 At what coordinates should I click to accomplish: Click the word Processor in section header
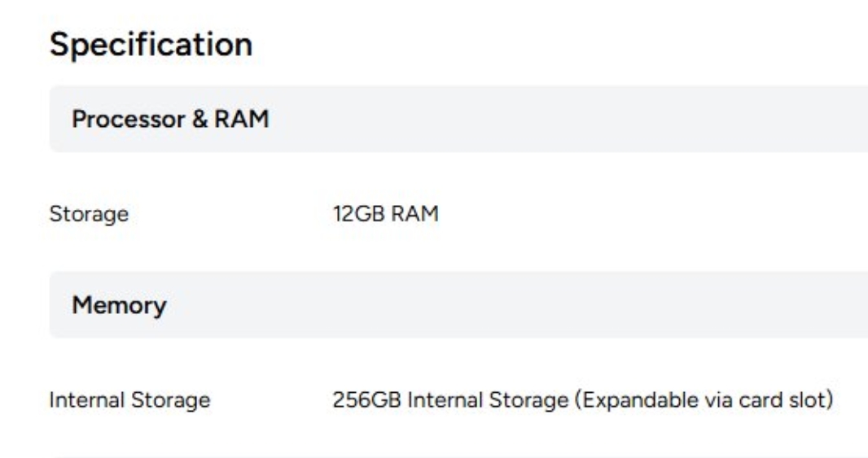pos(129,120)
